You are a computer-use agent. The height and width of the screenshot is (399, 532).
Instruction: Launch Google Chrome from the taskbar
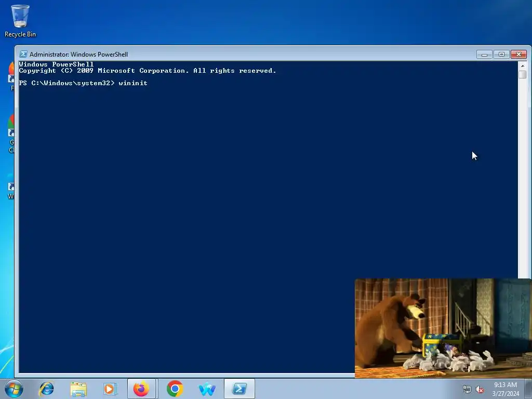[175, 389]
